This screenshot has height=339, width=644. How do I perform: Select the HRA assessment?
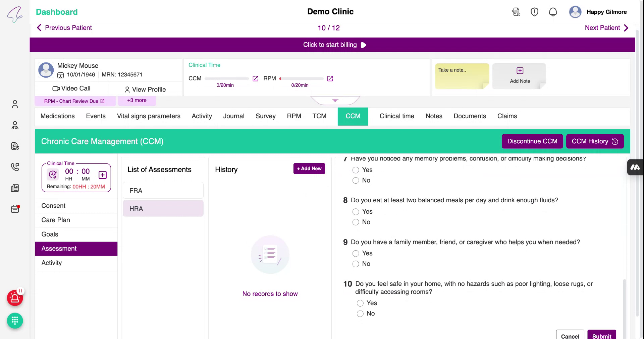point(163,208)
